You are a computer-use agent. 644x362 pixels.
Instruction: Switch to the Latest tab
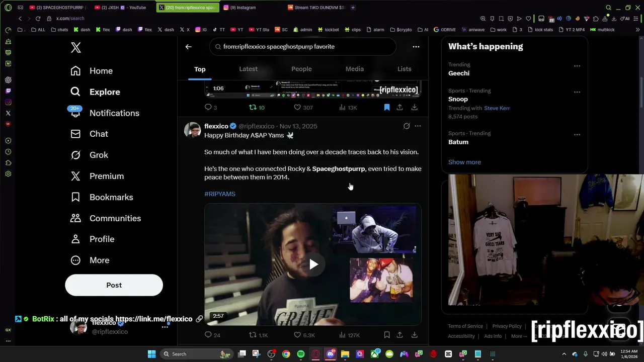248,69
